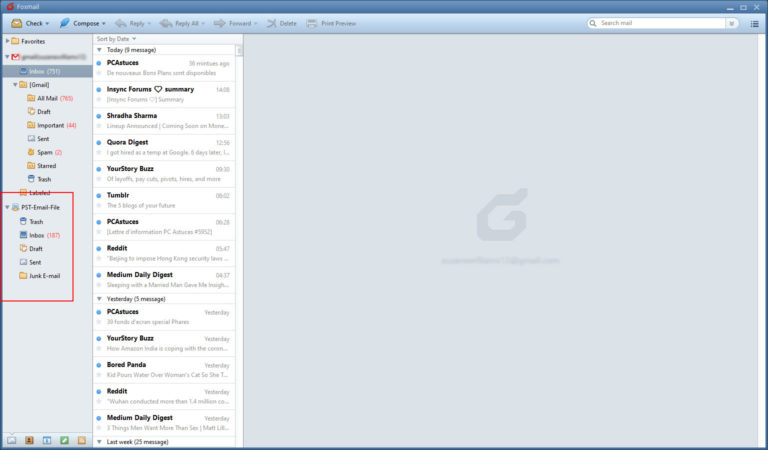Click the Forward arrow icon
768x450 pixels.
coord(219,23)
